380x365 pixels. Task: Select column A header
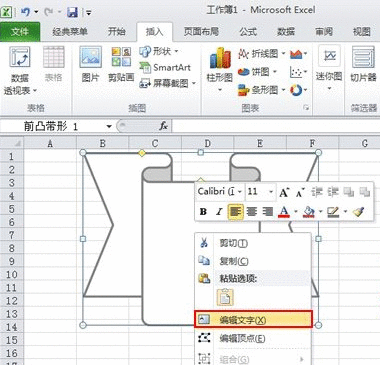pyautogui.click(x=50, y=143)
